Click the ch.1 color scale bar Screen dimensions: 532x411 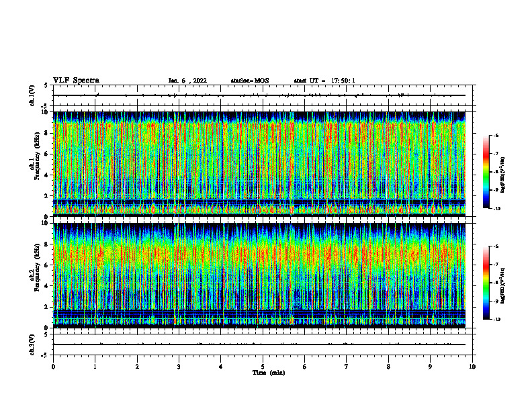[486, 172]
